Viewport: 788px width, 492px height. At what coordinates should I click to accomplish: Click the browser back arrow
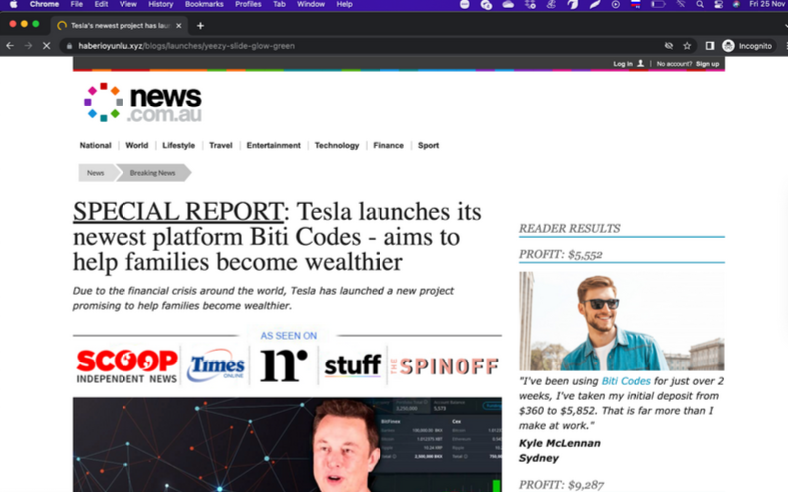10,46
